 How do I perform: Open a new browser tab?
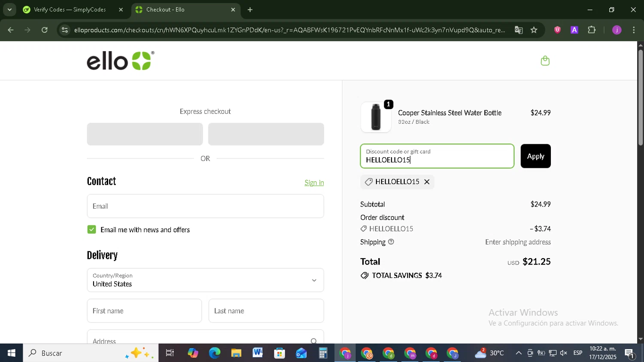coord(250,9)
